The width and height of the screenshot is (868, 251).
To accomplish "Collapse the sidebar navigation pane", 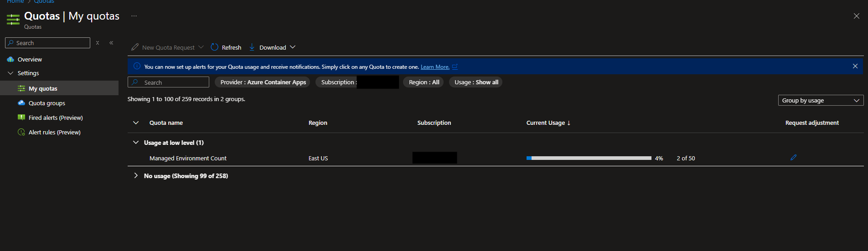I will tap(111, 43).
